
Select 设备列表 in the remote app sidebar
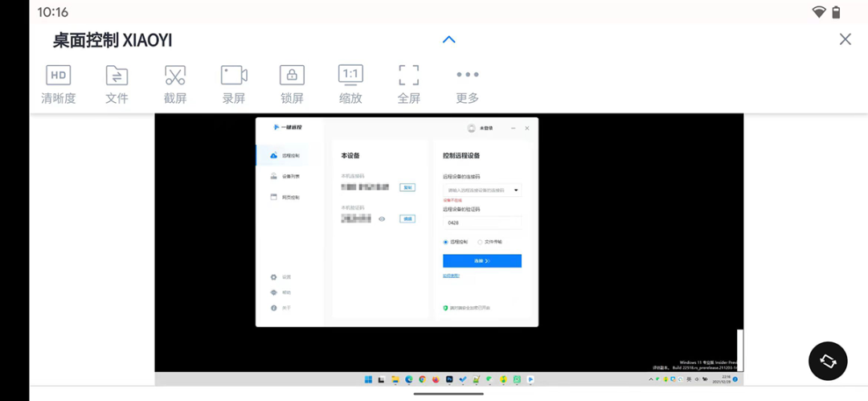pos(285,177)
